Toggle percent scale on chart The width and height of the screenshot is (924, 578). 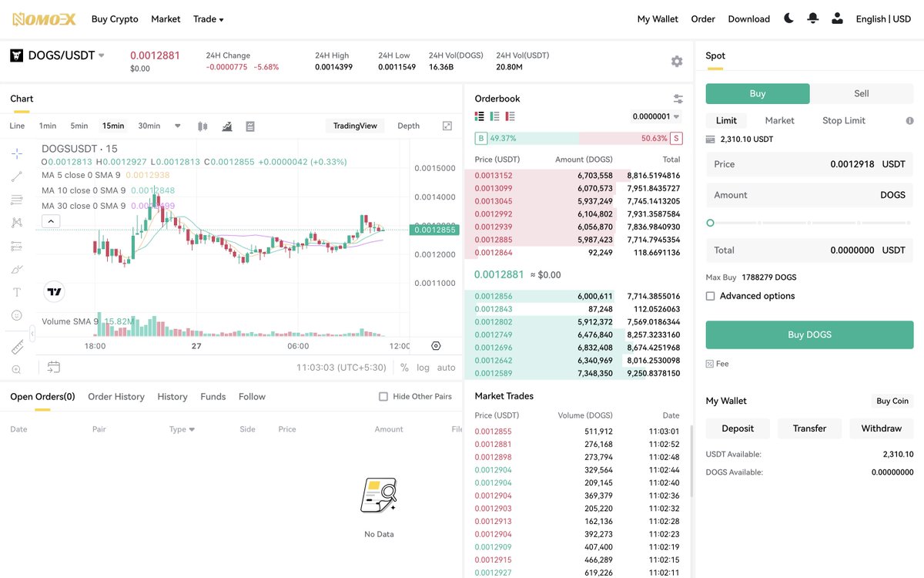404,368
